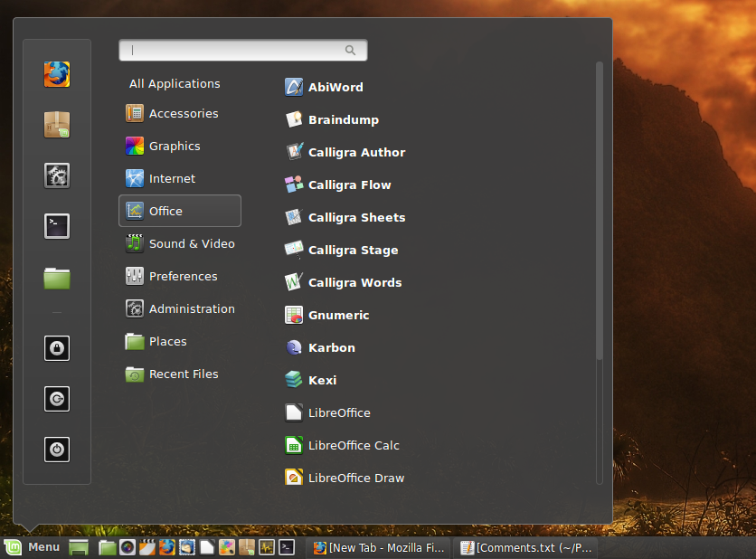The height and width of the screenshot is (559, 756).
Task: Open the green Files folder in sidebar
Action: [57, 279]
